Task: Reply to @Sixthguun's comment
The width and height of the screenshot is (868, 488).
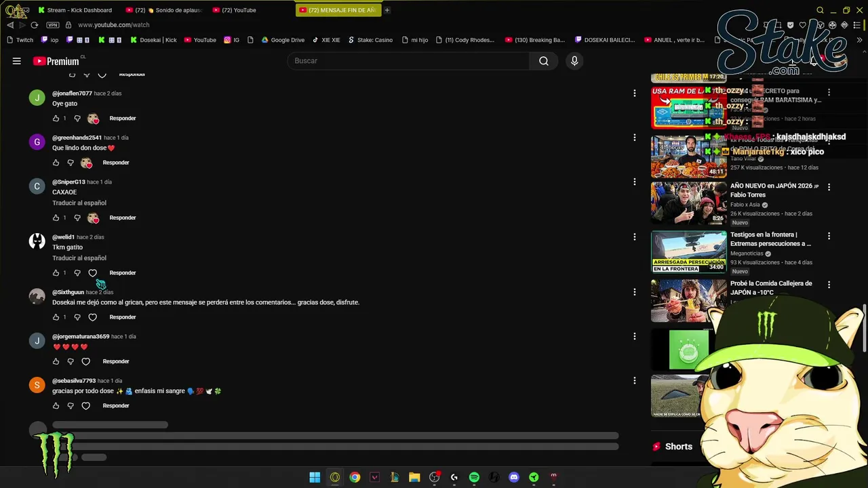Action: click(123, 317)
